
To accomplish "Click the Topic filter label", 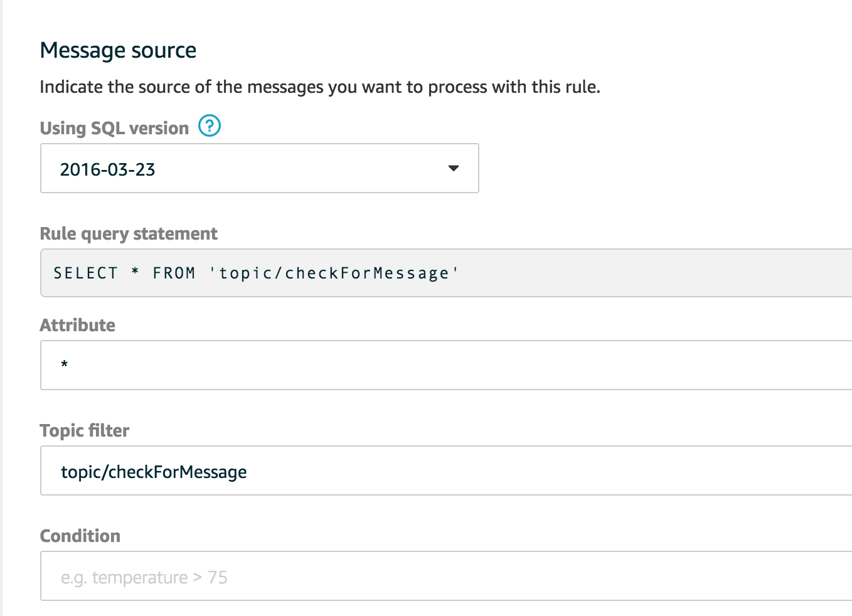I will point(84,430).
